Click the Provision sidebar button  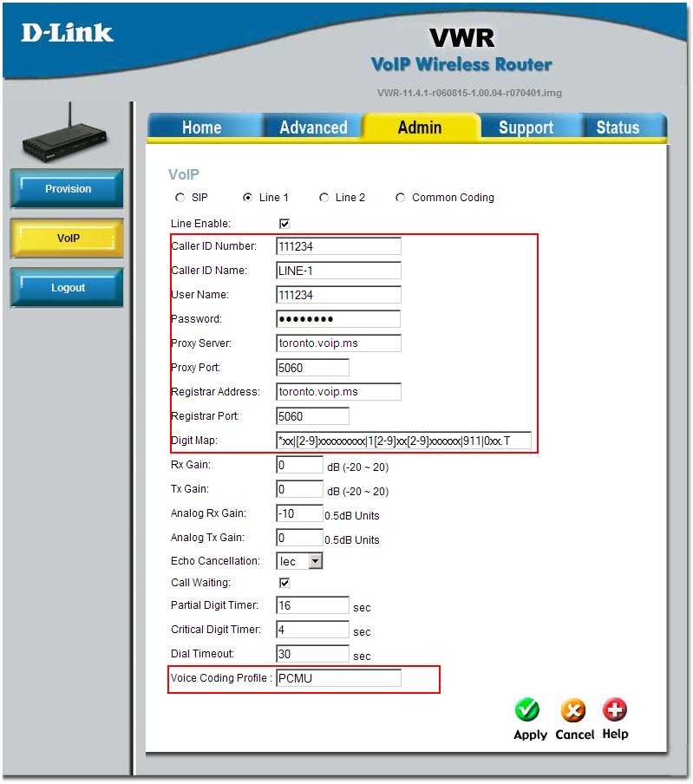pos(67,189)
